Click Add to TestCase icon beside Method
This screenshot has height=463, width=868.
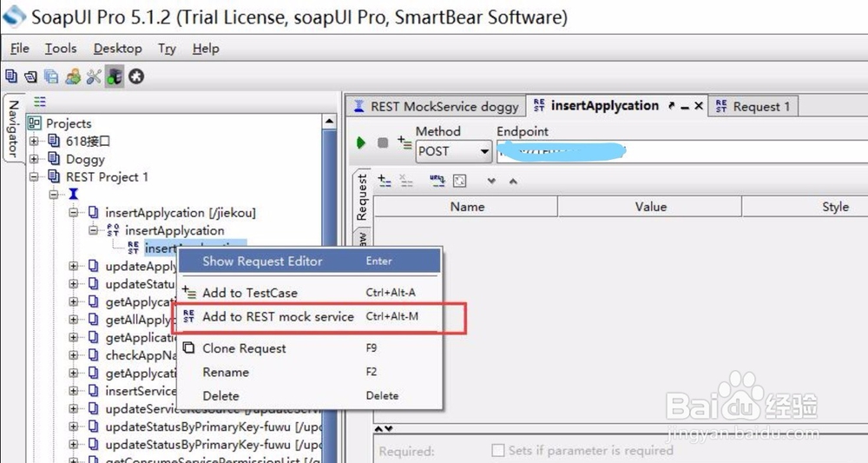click(404, 142)
